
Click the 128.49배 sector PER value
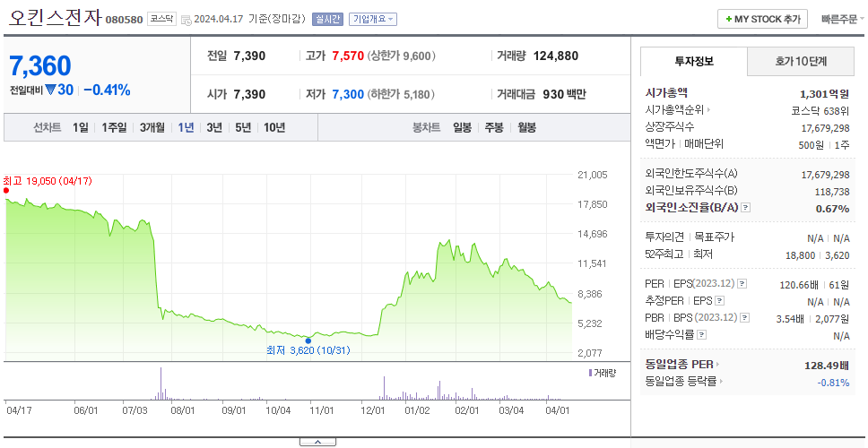pyautogui.click(x=827, y=366)
